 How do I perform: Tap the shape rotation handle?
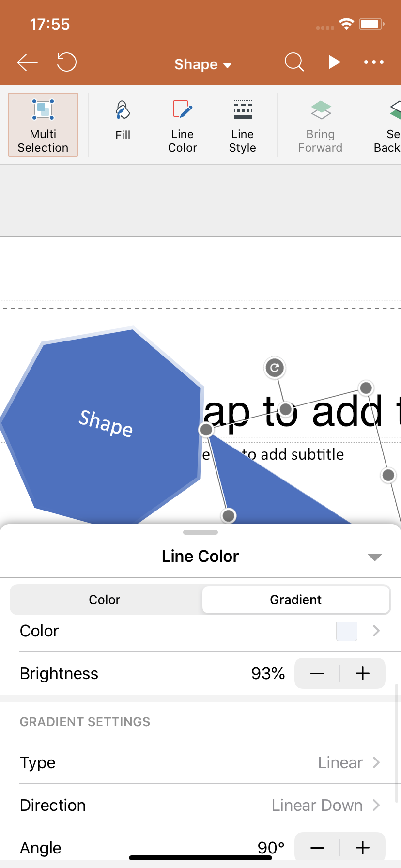pos(275,368)
